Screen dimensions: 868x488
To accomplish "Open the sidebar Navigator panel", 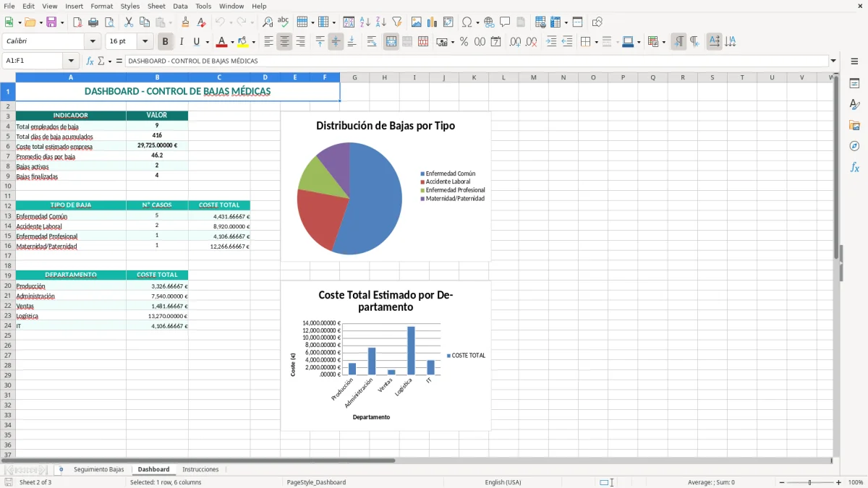I will click(x=854, y=146).
